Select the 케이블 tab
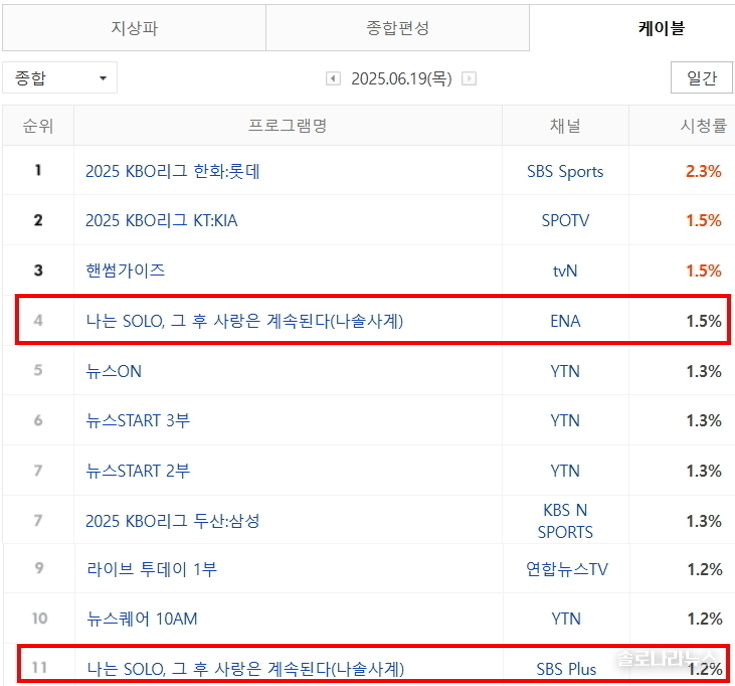 point(661,28)
